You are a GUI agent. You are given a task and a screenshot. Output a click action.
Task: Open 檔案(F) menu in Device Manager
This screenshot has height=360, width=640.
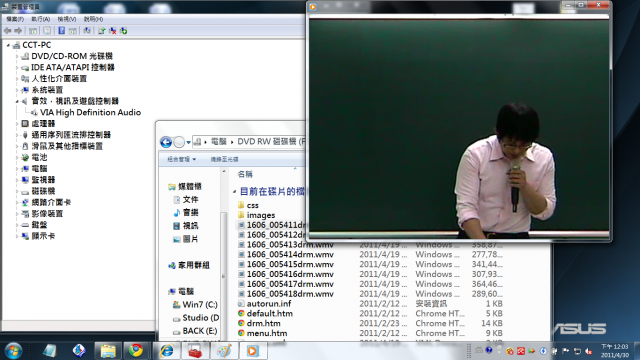pos(15,19)
